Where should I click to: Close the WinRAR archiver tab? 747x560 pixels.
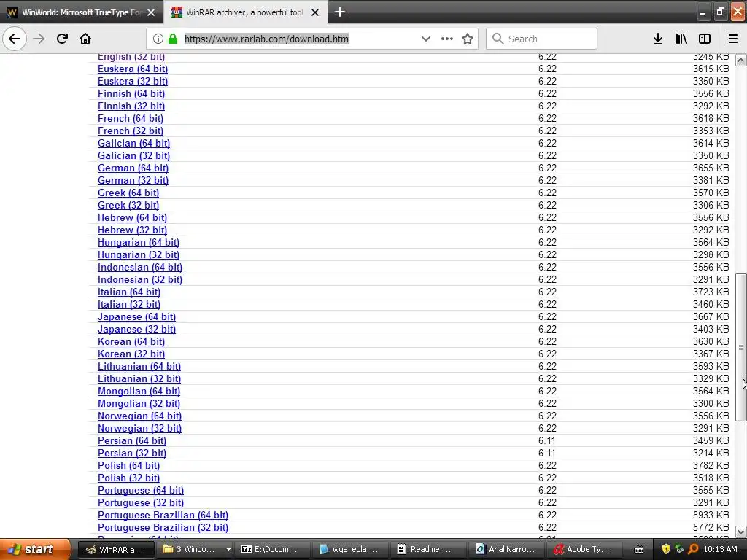click(315, 12)
